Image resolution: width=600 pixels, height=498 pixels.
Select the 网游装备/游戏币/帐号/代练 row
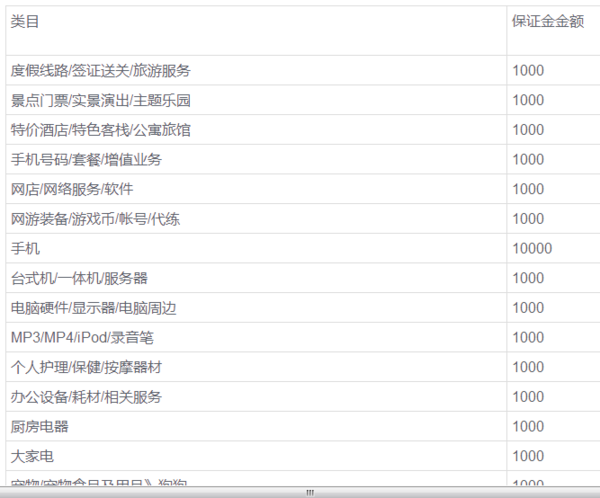click(95, 219)
